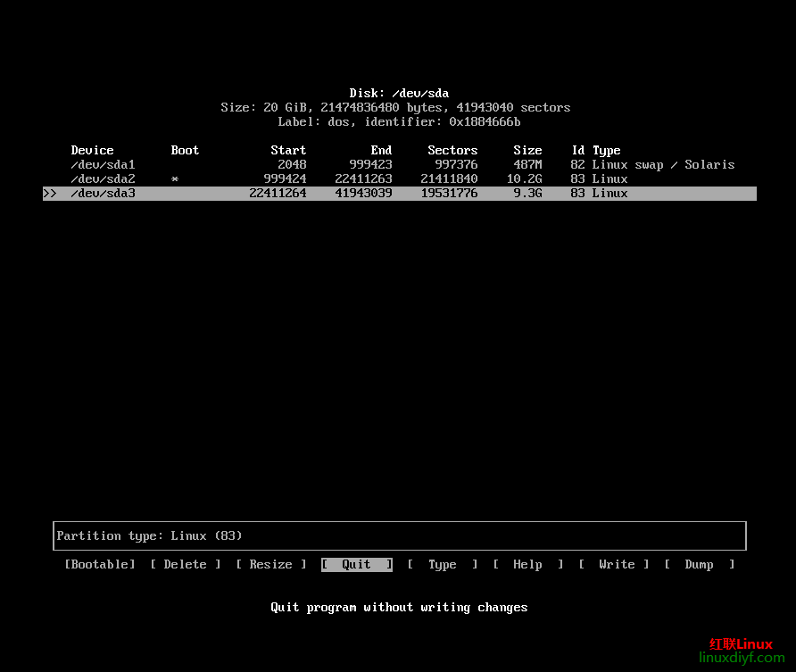Click the Partition type info box

pyautogui.click(x=399, y=535)
